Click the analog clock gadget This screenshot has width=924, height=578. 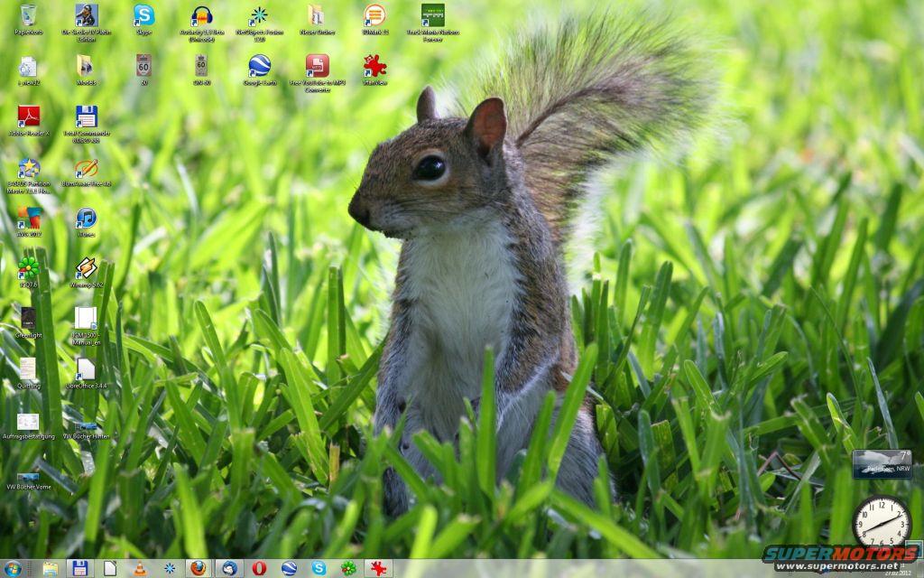click(x=882, y=522)
